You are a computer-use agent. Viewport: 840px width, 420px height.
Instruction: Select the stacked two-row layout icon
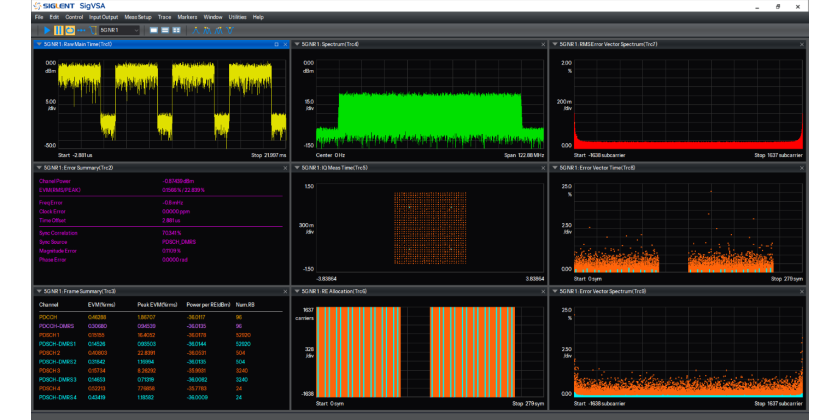click(x=165, y=30)
